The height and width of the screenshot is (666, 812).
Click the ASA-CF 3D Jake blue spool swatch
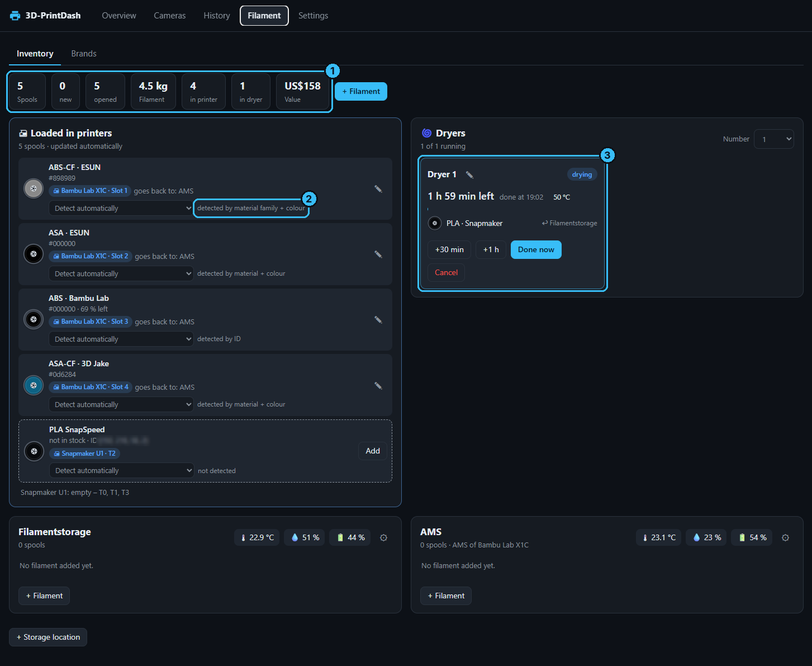[34, 385]
